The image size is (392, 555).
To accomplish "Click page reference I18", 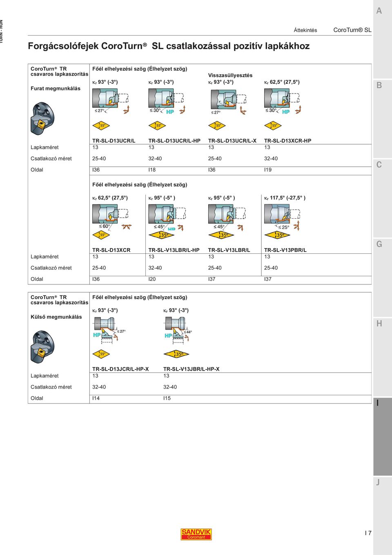I will point(152,170).
